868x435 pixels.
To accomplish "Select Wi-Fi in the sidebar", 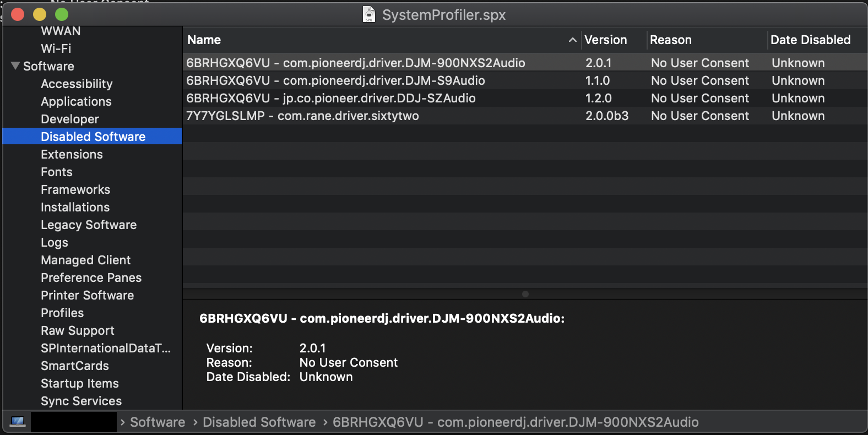I will point(56,48).
